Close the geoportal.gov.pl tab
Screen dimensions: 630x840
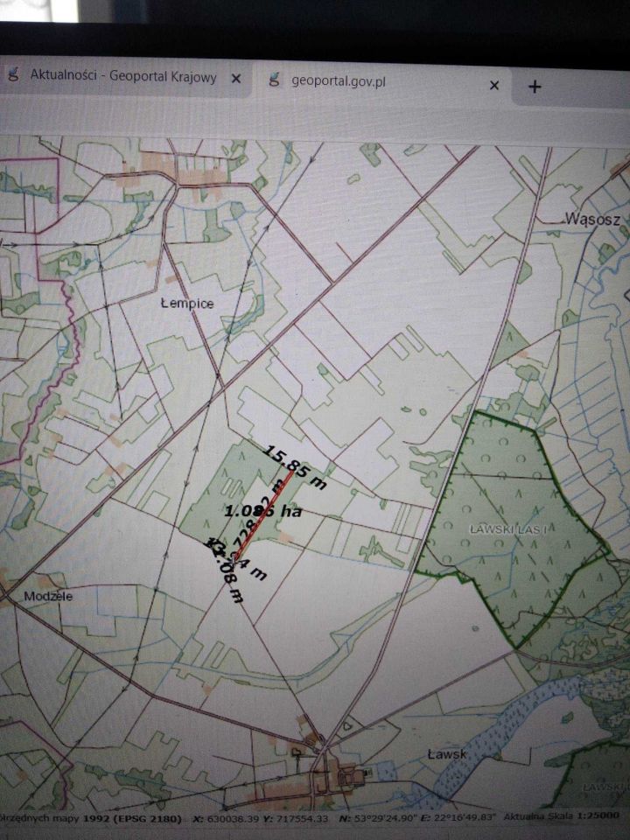(x=494, y=85)
